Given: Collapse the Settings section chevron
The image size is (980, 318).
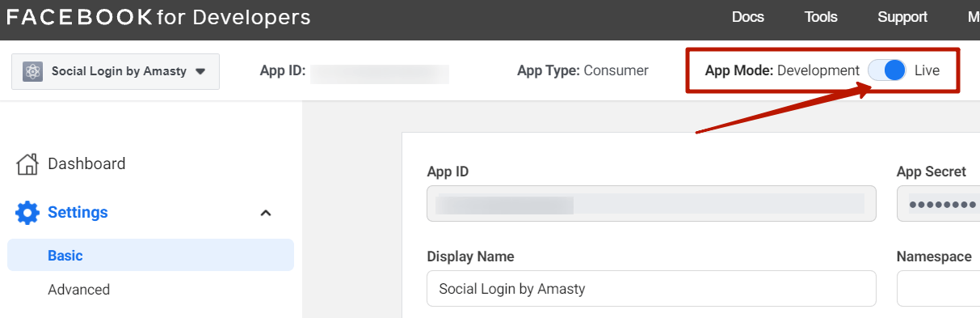Looking at the screenshot, I should pos(265,213).
